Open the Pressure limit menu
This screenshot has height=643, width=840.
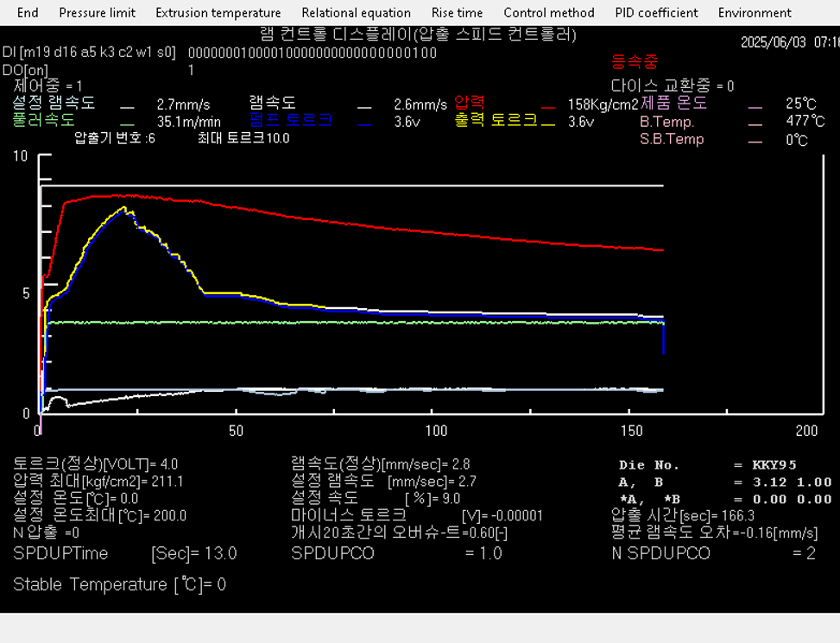[x=97, y=13]
